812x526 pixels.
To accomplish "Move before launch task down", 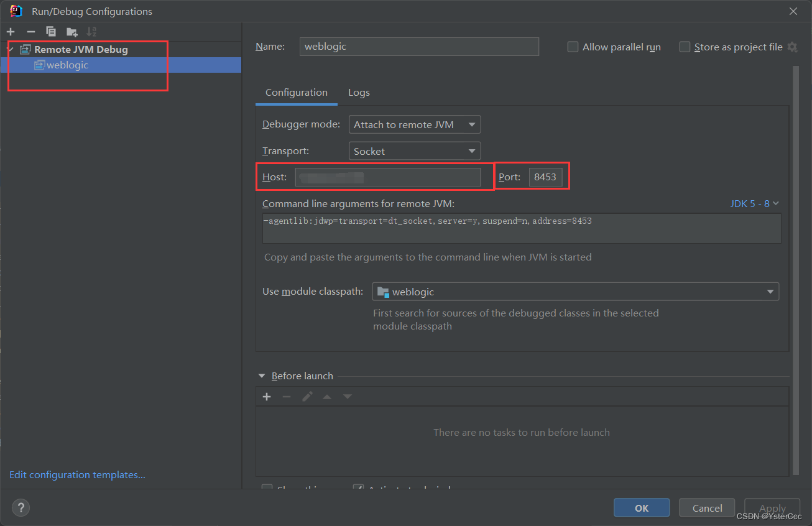I will pos(348,397).
